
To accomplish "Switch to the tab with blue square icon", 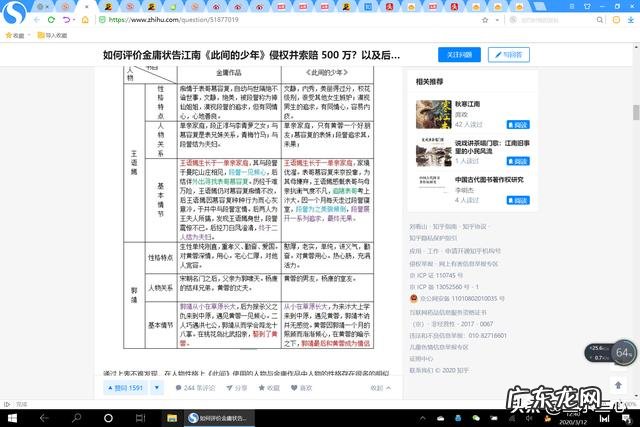I will [368, 6].
